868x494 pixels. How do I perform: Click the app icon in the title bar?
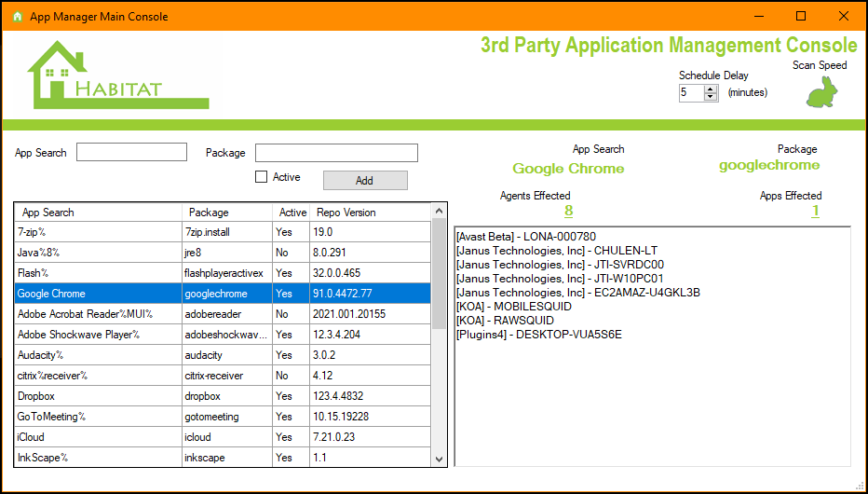17,17
